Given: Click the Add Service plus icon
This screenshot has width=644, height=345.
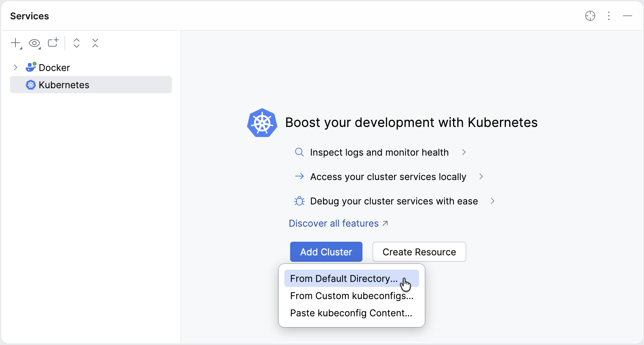Looking at the screenshot, I should (16, 43).
